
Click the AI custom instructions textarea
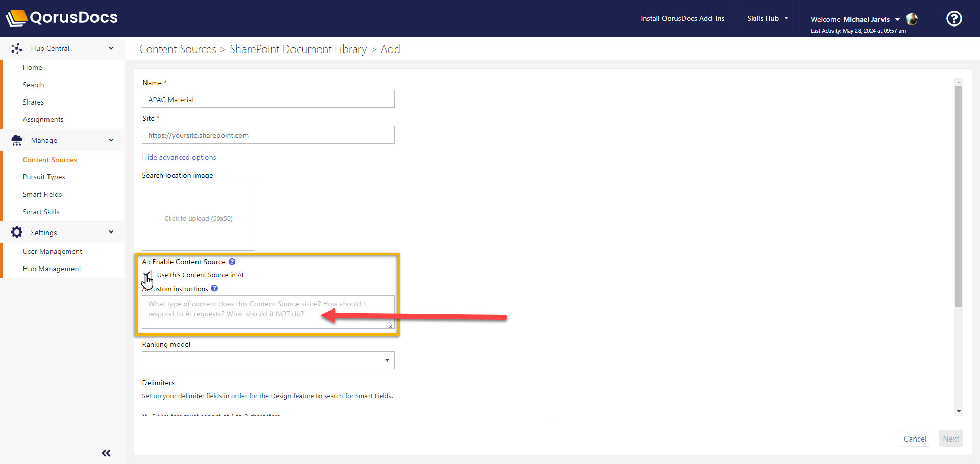click(x=268, y=312)
